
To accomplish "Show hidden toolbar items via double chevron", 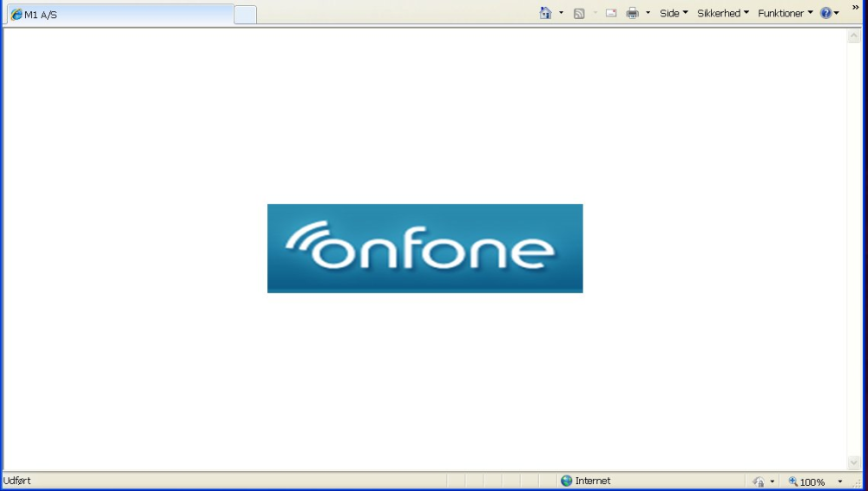I will pyautogui.click(x=855, y=7).
